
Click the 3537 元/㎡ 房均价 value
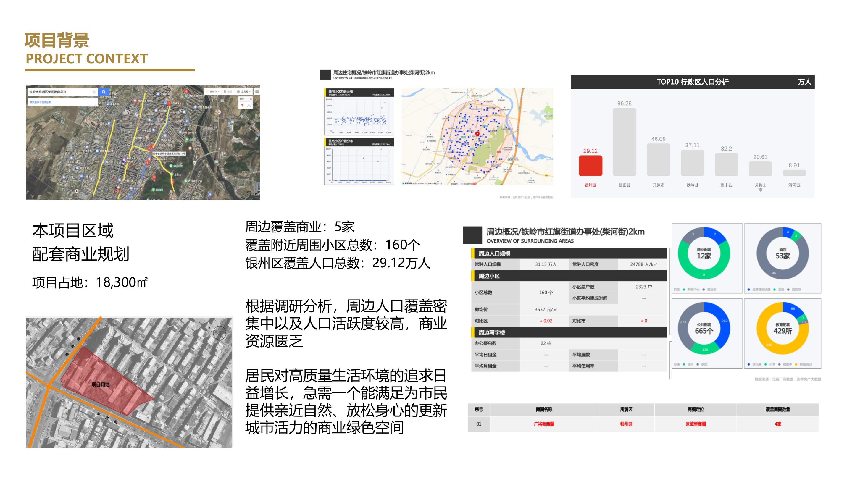pos(546,309)
